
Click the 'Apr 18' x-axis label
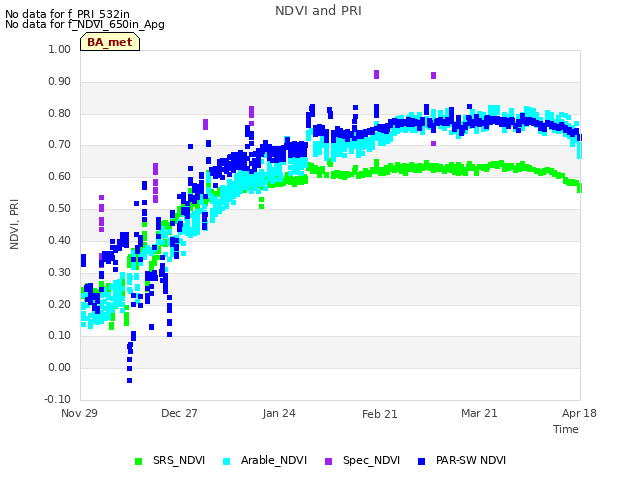pos(579,413)
